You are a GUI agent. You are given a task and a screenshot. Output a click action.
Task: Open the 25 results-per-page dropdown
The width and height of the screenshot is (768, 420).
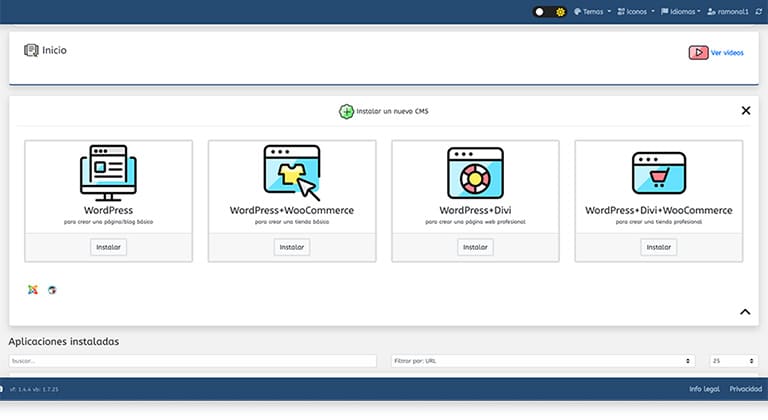click(733, 361)
